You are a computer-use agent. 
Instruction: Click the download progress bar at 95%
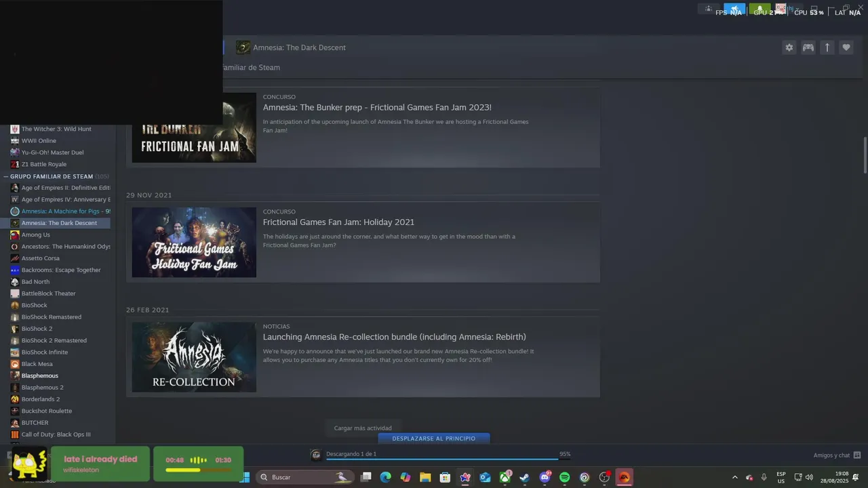pyautogui.click(x=448, y=460)
